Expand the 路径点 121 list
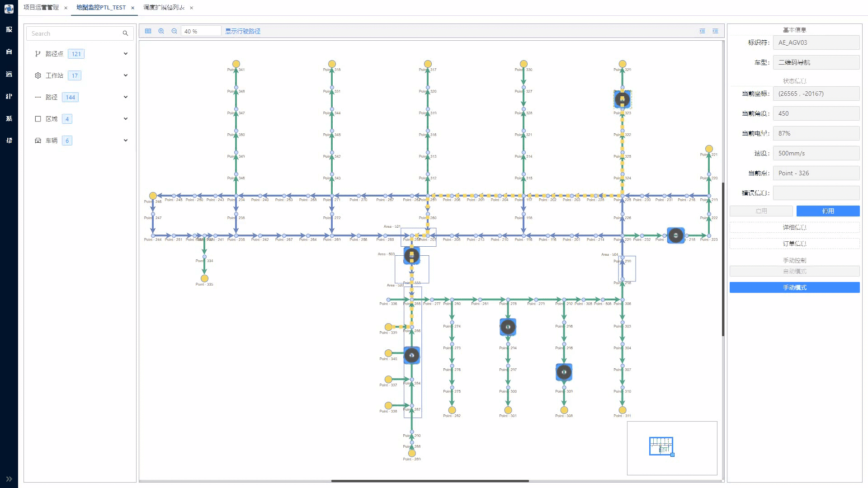The width and height of the screenshot is (868, 488). 125,54
